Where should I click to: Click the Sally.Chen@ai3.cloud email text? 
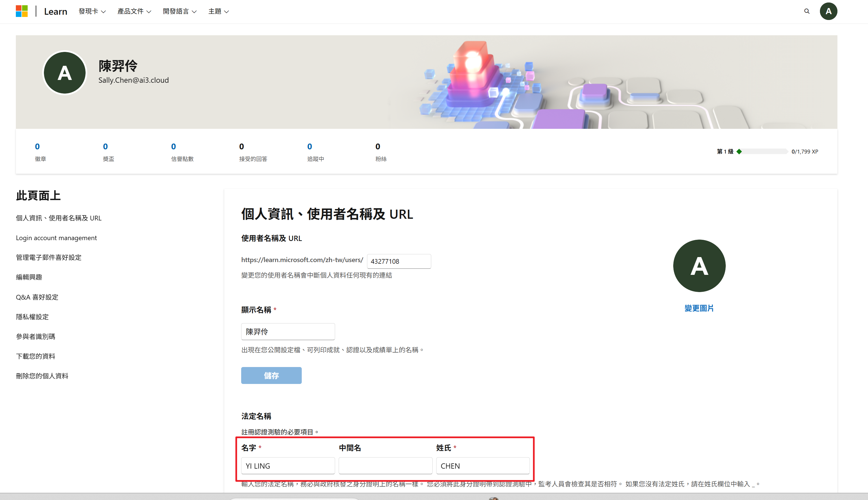point(134,80)
